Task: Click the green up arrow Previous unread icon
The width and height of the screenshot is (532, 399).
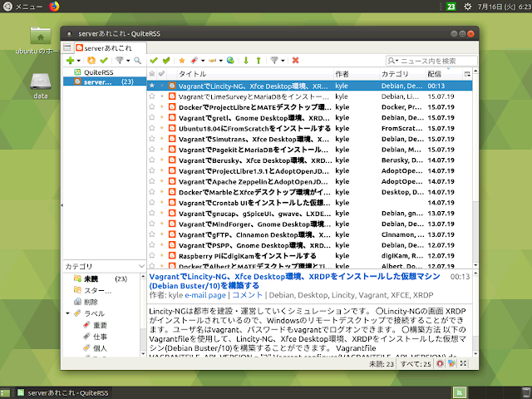Action: [x=259, y=61]
